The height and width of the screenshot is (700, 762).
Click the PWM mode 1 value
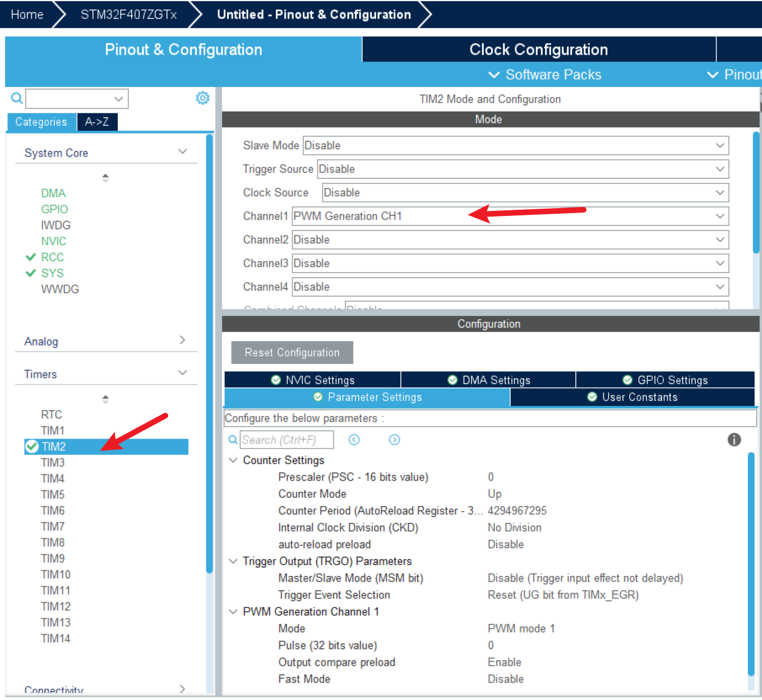click(x=521, y=628)
